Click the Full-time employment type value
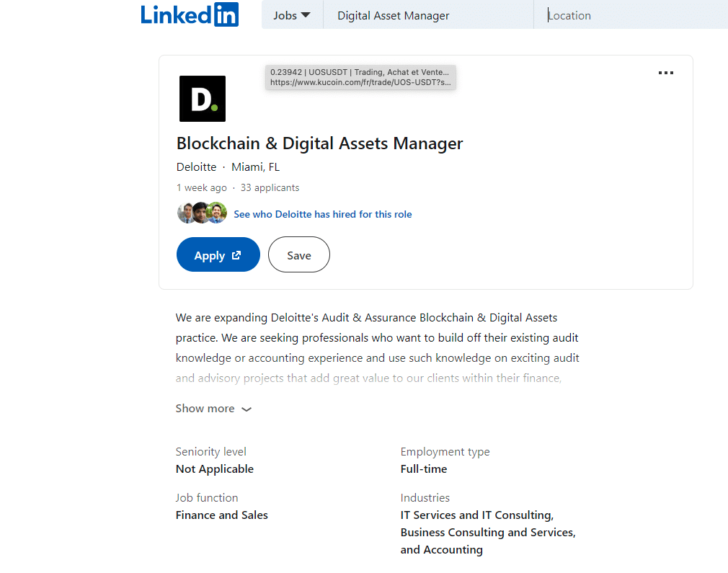 [x=423, y=469]
